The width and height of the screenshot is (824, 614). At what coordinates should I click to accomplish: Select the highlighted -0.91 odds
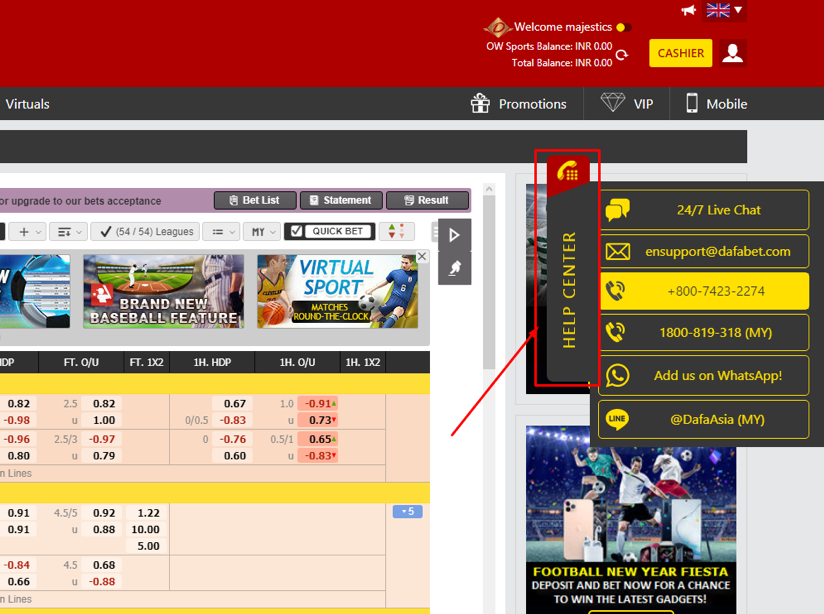click(x=318, y=404)
